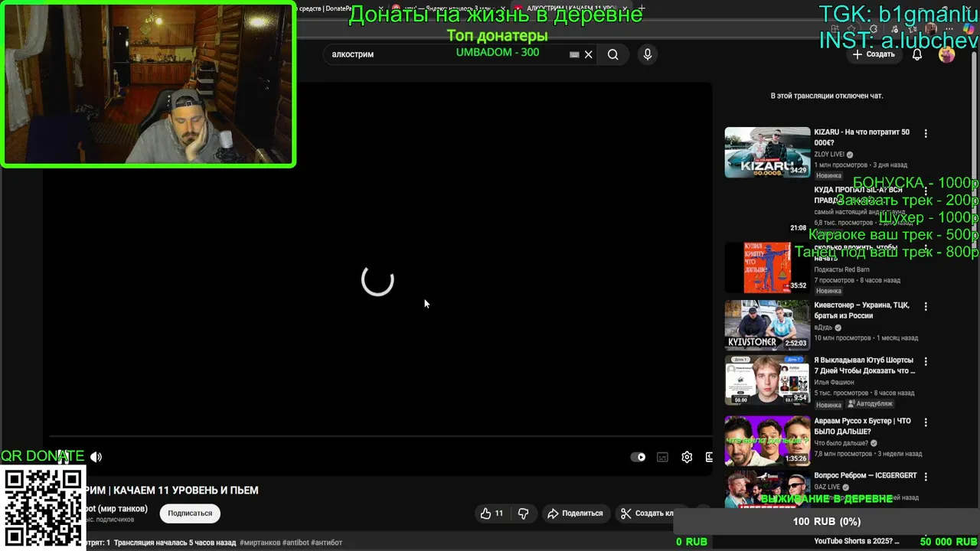Open the KYIVSTONER video thumbnail
980x551 pixels.
pyautogui.click(x=767, y=324)
